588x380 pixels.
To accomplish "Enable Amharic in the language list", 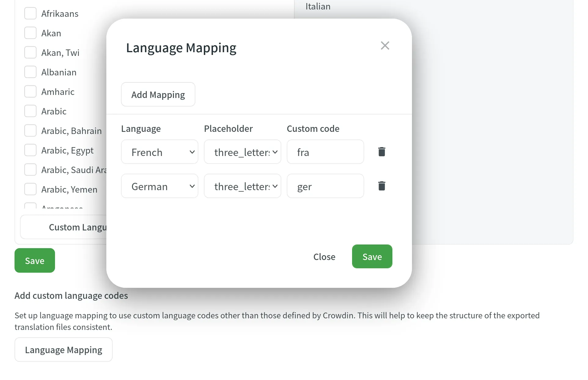I will (x=30, y=91).
